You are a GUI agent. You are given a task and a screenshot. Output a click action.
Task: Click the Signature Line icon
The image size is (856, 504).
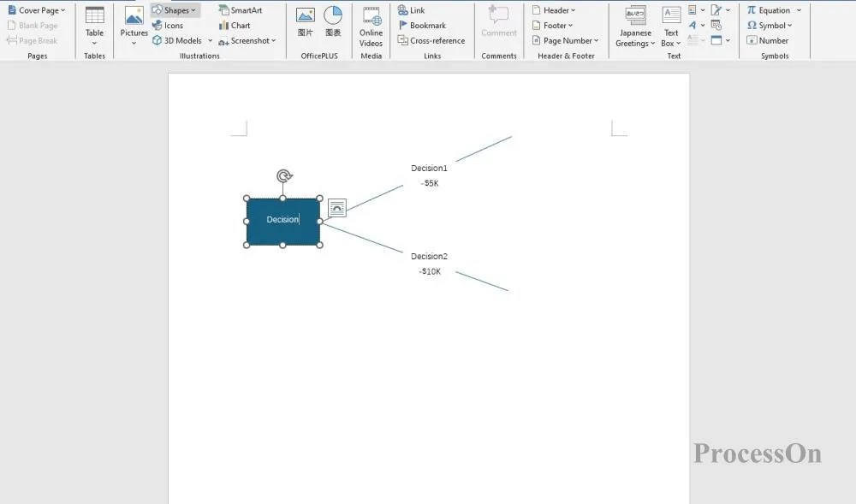tap(716, 9)
